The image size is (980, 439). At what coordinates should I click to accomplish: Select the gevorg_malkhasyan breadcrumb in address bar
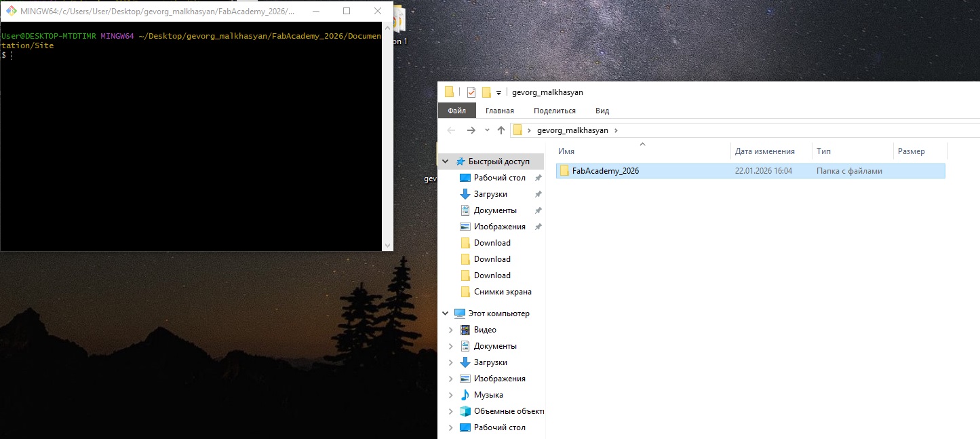[x=572, y=130]
